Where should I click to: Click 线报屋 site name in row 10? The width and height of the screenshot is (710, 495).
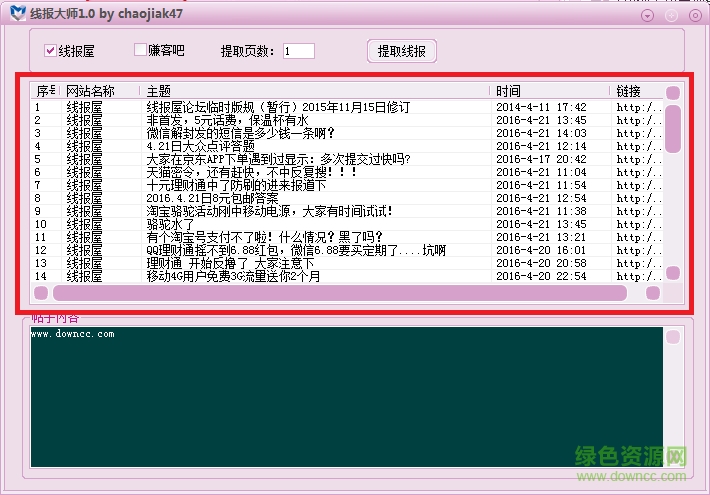(x=84, y=224)
